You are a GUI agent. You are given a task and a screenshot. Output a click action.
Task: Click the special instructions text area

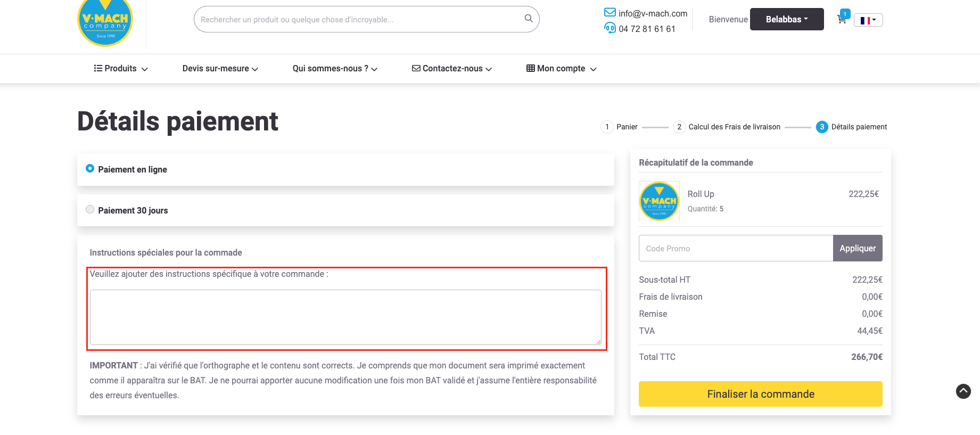coord(345,317)
